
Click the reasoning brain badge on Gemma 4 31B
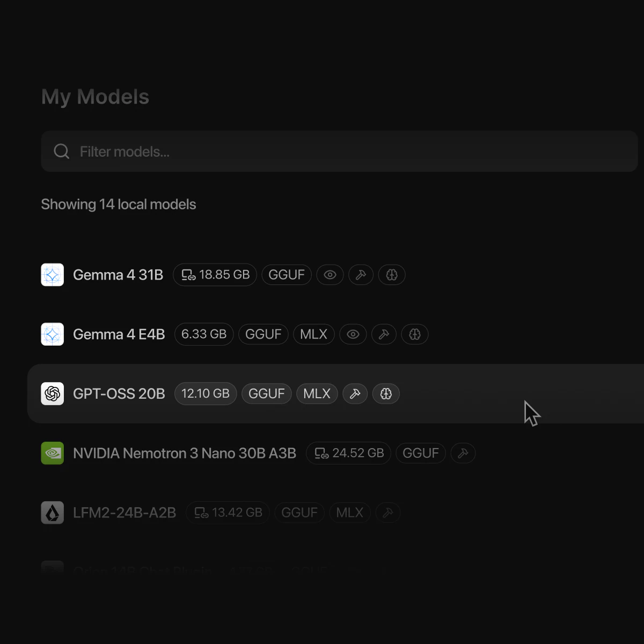(392, 275)
